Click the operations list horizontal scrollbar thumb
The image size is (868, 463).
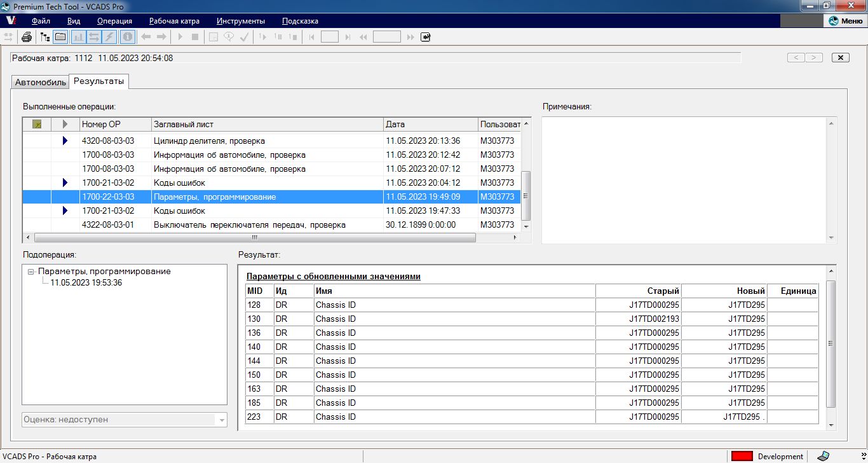pyautogui.click(x=255, y=237)
